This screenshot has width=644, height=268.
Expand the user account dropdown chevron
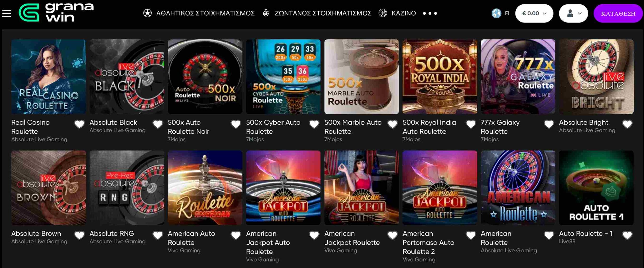(x=580, y=13)
